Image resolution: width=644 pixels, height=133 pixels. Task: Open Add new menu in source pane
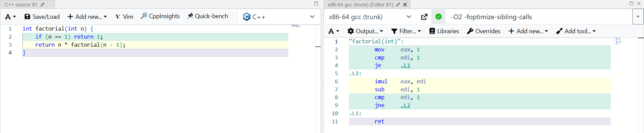pyautogui.click(x=87, y=17)
